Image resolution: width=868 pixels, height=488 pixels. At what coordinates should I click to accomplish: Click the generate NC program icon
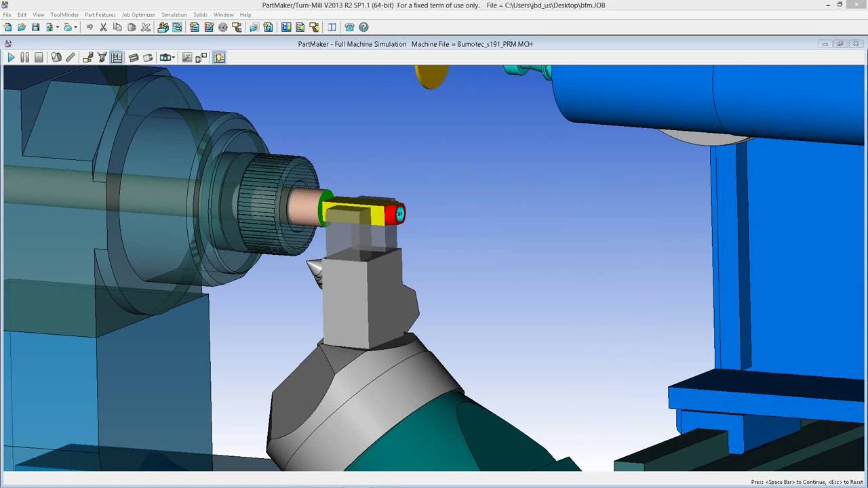pos(254,27)
